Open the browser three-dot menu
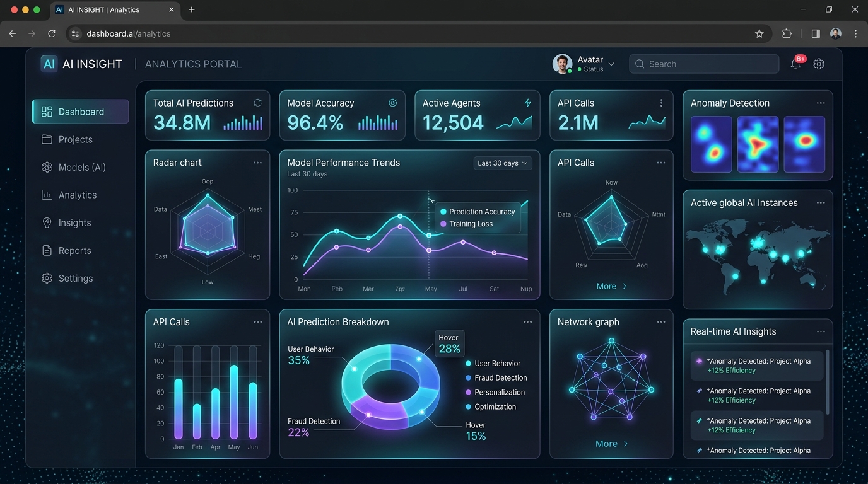The height and width of the screenshot is (484, 868). click(x=856, y=33)
